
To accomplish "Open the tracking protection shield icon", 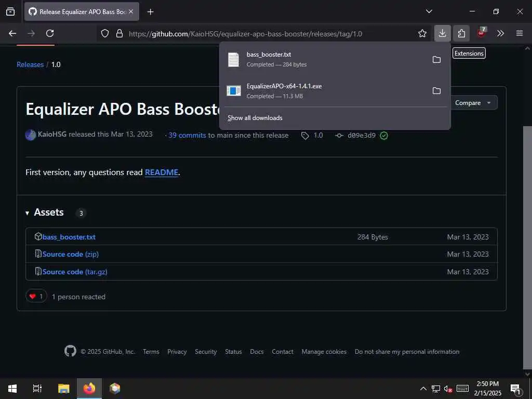I will tap(105, 33).
